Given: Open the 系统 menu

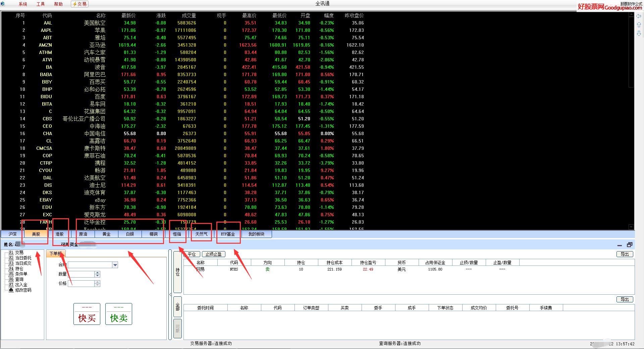Looking at the screenshot, I should [23, 4].
